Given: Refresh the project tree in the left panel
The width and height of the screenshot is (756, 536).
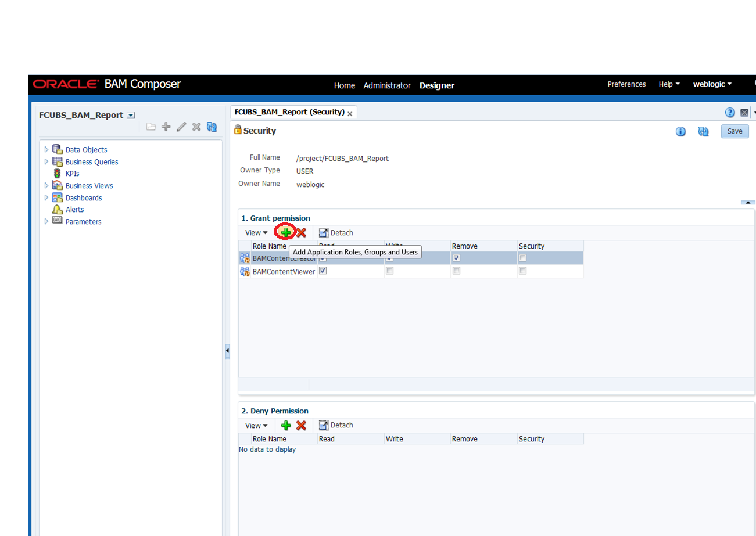Looking at the screenshot, I should point(212,127).
